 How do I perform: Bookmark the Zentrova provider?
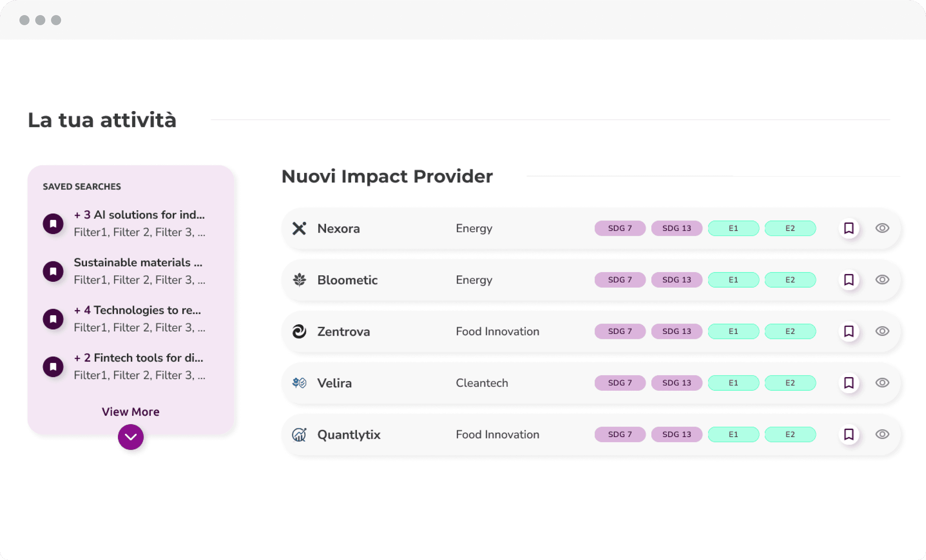pyautogui.click(x=849, y=331)
